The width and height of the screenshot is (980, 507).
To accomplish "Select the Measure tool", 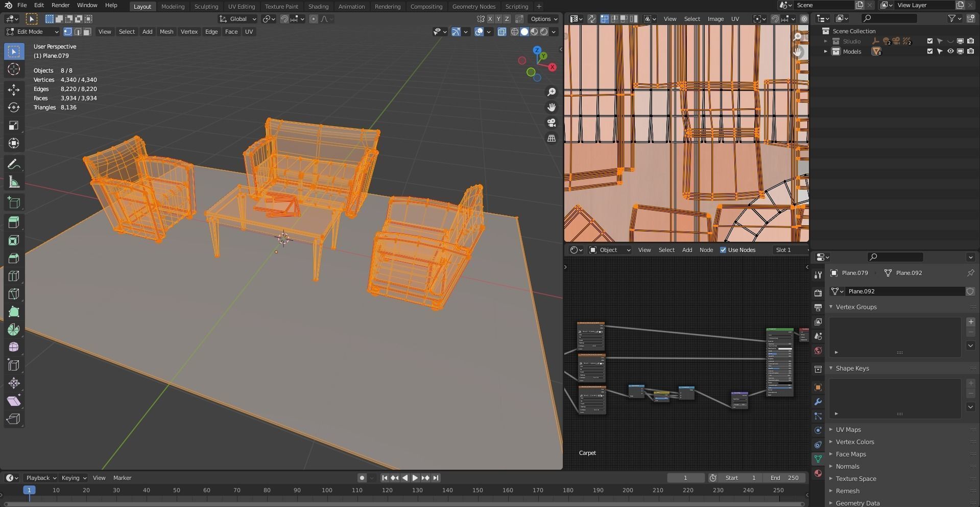I will [x=14, y=182].
